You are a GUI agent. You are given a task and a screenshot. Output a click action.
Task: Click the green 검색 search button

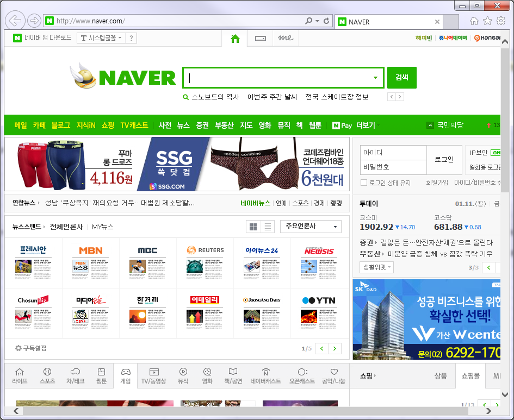pyautogui.click(x=402, y=78)
